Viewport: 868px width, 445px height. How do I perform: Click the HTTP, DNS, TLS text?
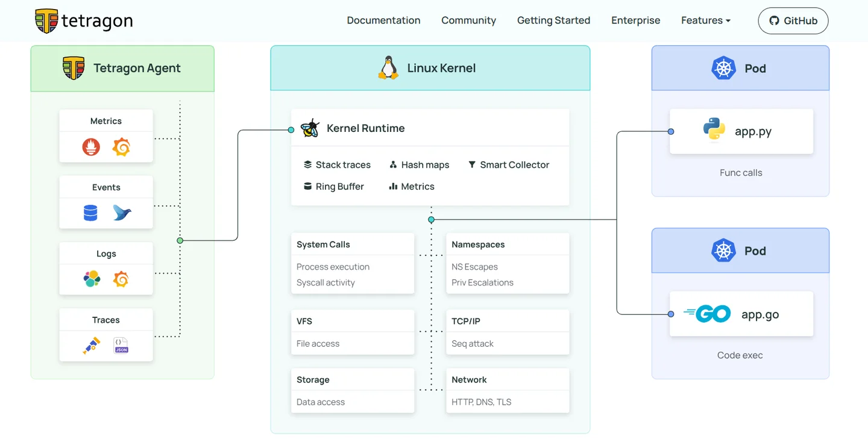click(x=481, y=402)
